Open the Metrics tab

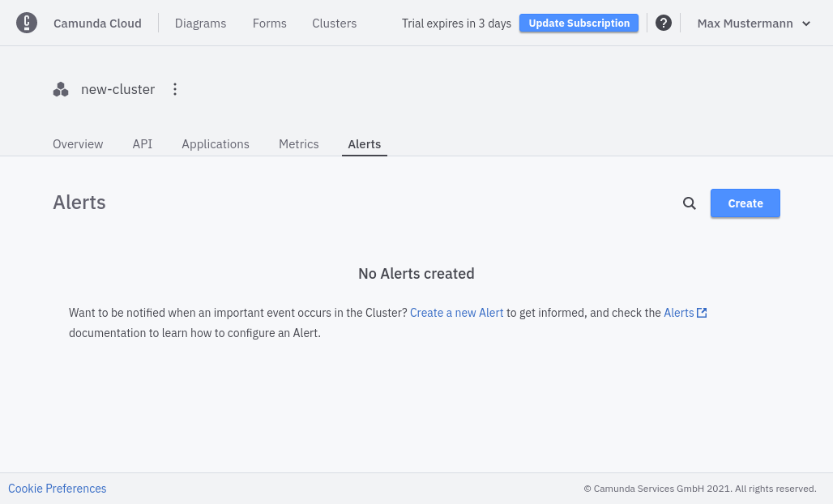[299, 144]
